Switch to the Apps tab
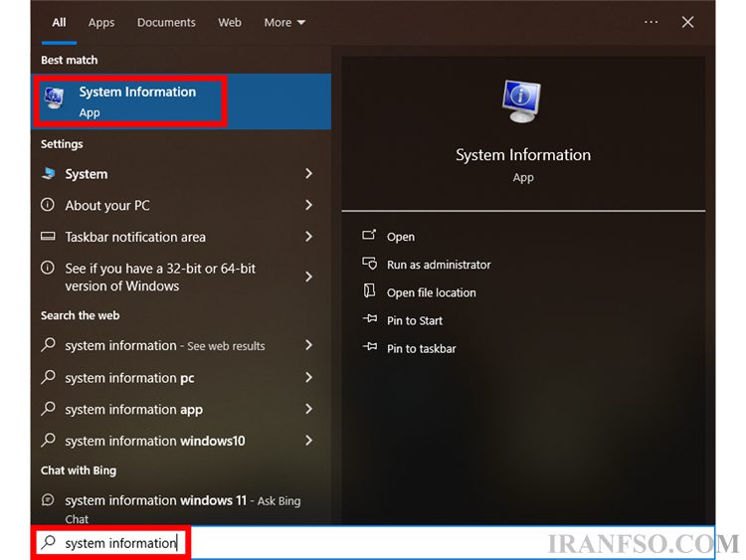 tap(101, 23)
